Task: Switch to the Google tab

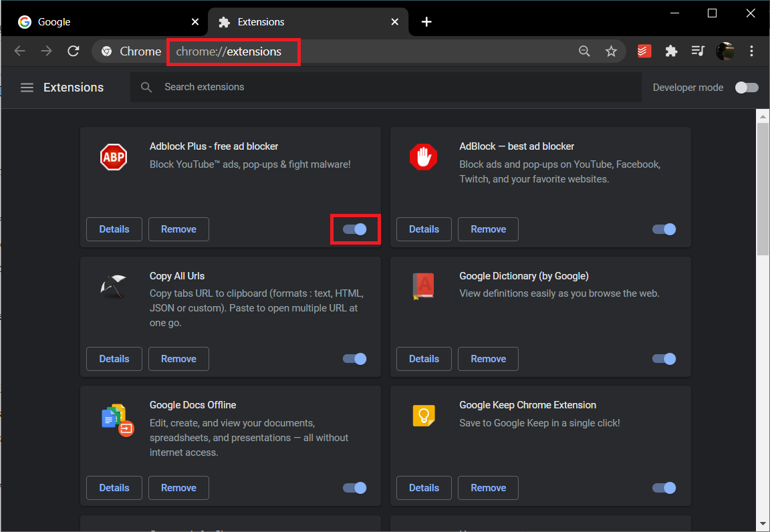Action: pos(100,22)
